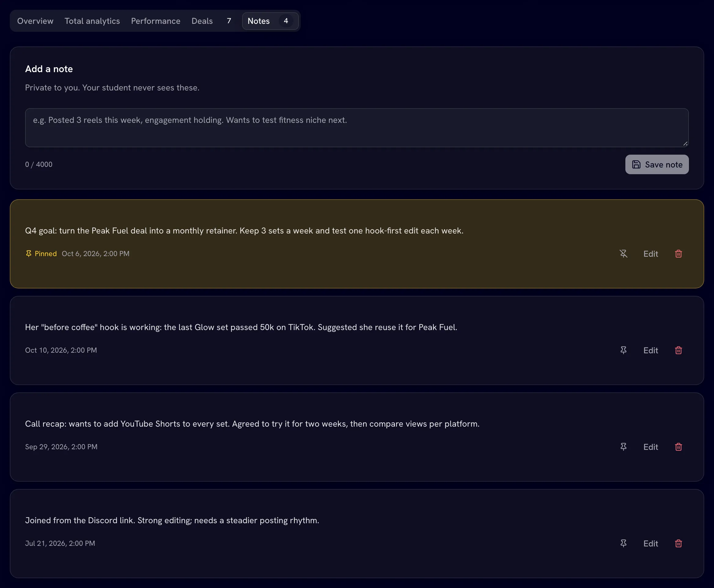This screenshot has width=714, height=588.
Task: Delete the Joined from Discord note
Action: [679, 543]
